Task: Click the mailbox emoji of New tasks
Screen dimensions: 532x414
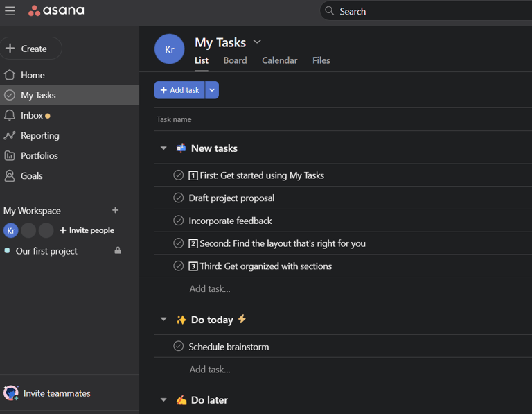Action: [181, 148]
